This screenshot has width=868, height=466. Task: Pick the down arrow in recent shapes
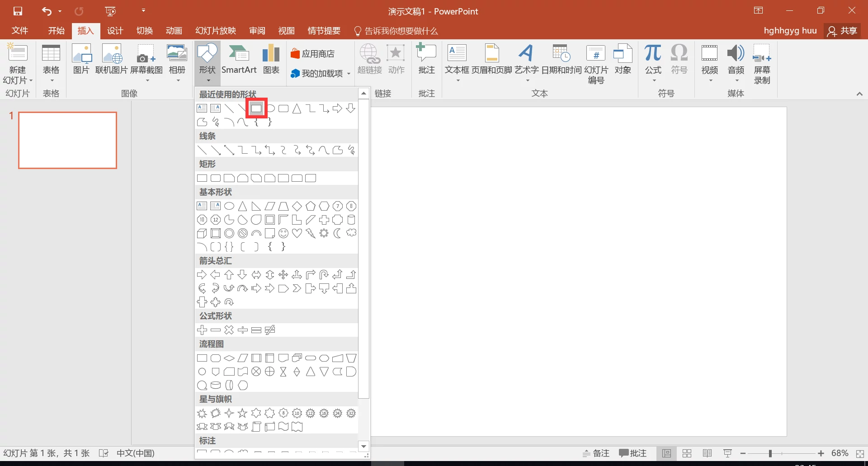[x=351, y=108]
